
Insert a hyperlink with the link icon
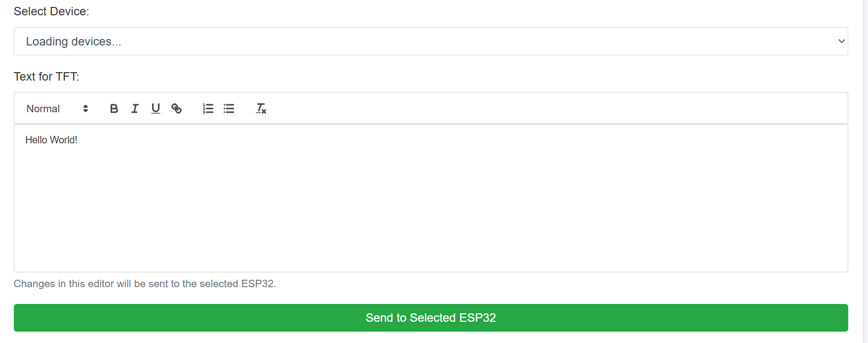click(x=176, y=109)
